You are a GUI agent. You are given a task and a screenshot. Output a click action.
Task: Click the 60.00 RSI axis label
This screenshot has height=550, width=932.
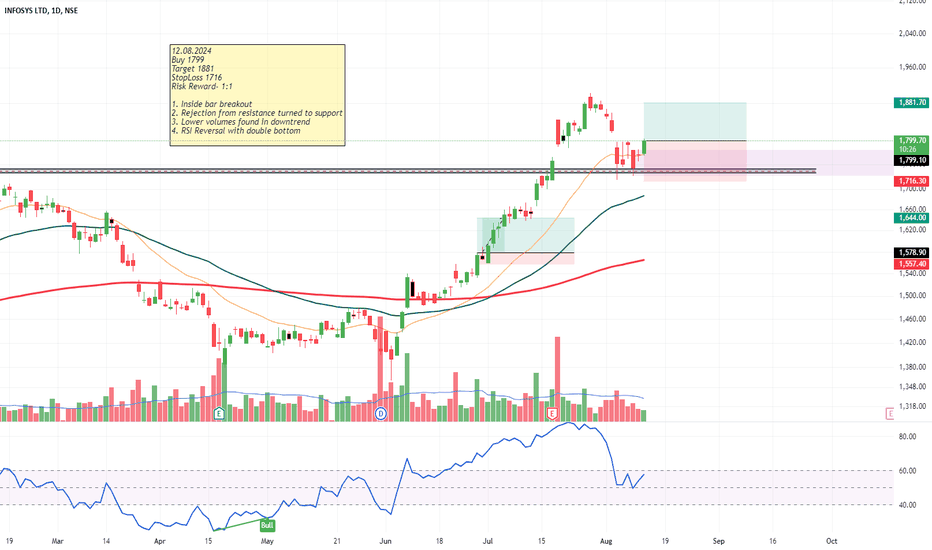pyautogui.click(x=907, y=471)
